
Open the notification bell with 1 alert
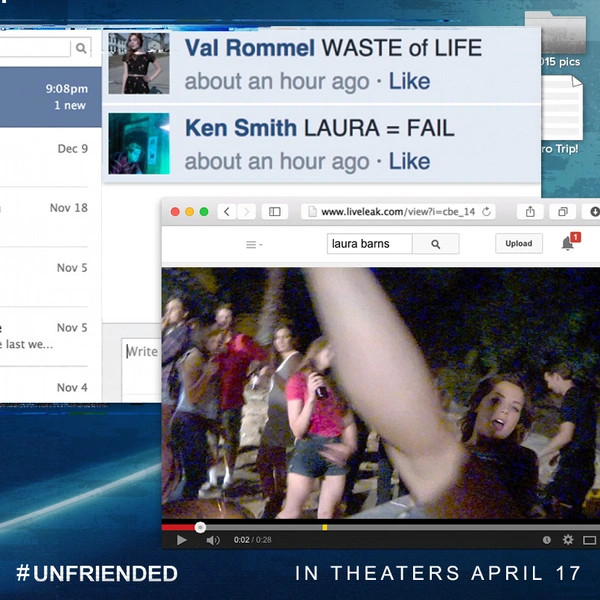(x=568, y=243)
